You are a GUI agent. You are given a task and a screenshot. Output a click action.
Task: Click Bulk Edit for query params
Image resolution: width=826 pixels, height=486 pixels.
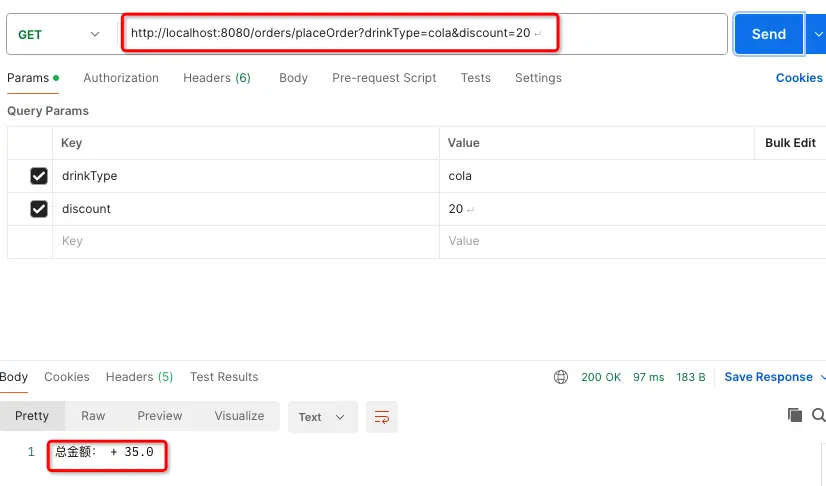[790, 143]
